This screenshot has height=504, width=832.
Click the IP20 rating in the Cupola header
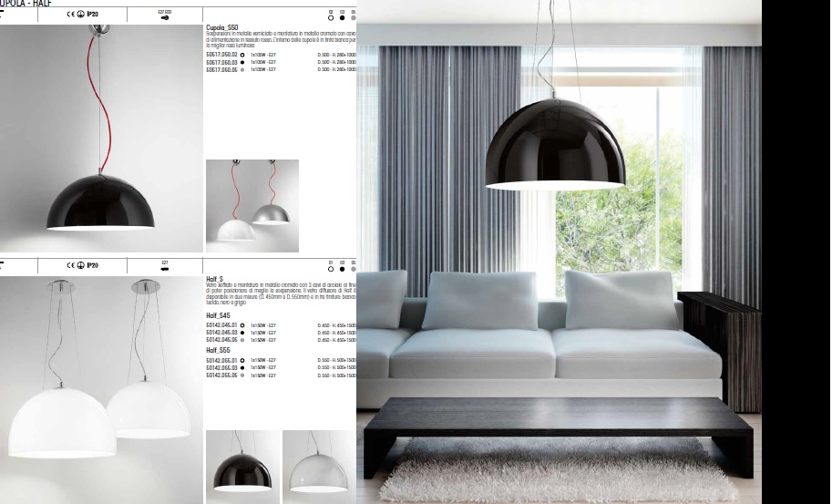point(92,15)
